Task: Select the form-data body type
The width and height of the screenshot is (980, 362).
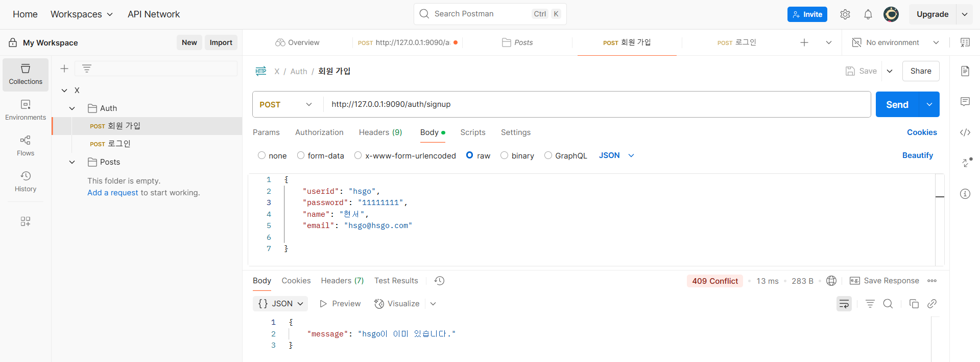Action: [301, 155]
